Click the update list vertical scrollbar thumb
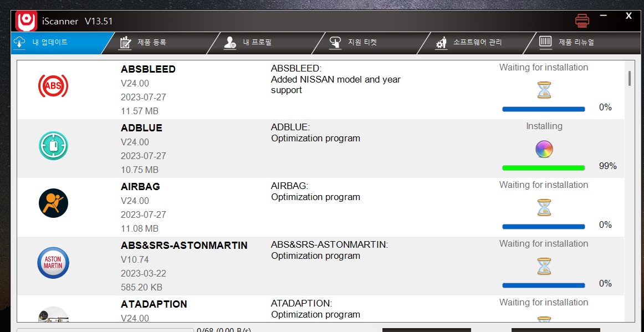The width and height of the screenshot is (644, 332). (x=630, y=79)
